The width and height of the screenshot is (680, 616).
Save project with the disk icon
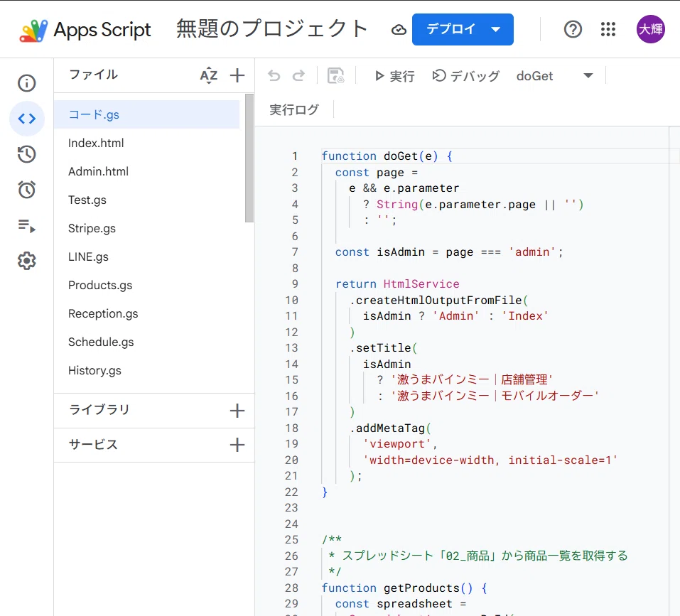pos(335,76)
